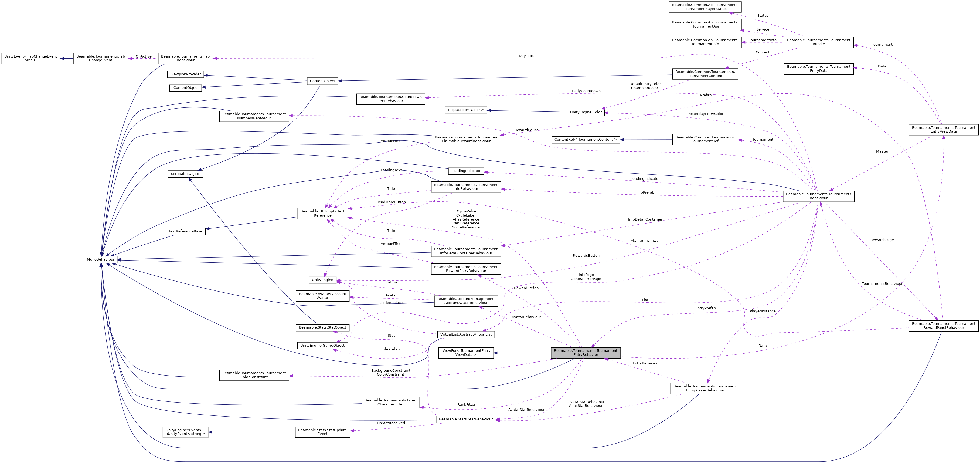Viewport: 980px width, 463px height.
Task: Select Beamable.Tournaments.TournamentColorConstraint node
Action: (254, 375)
